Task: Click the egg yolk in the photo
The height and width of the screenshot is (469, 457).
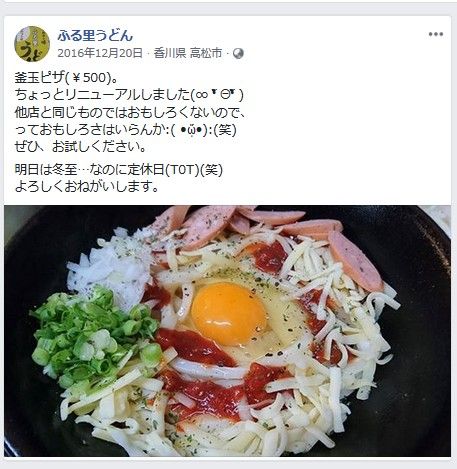Action: point(229,313)
